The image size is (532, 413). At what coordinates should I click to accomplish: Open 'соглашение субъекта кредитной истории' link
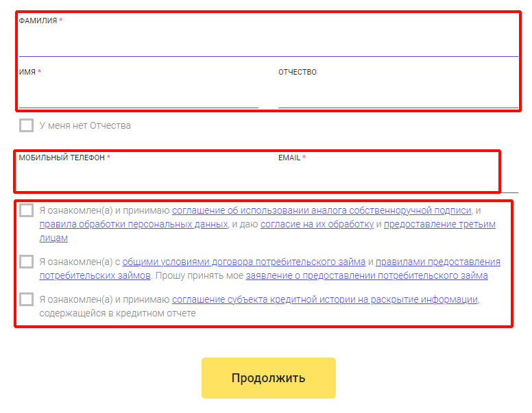(x=325, y=300)
